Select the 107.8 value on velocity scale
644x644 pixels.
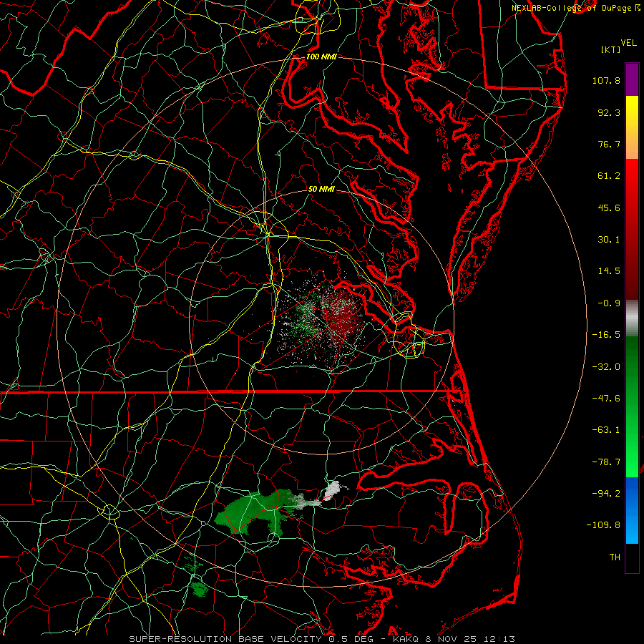(606, 80)
